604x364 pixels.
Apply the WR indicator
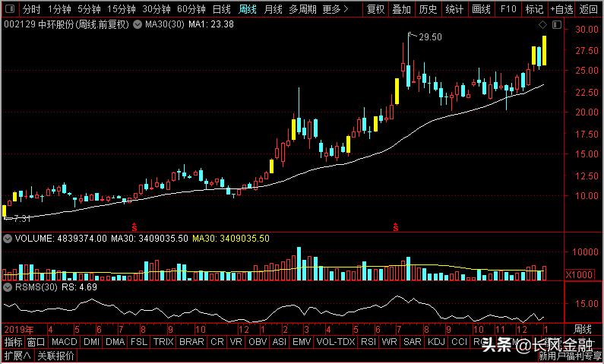(390, 342)
